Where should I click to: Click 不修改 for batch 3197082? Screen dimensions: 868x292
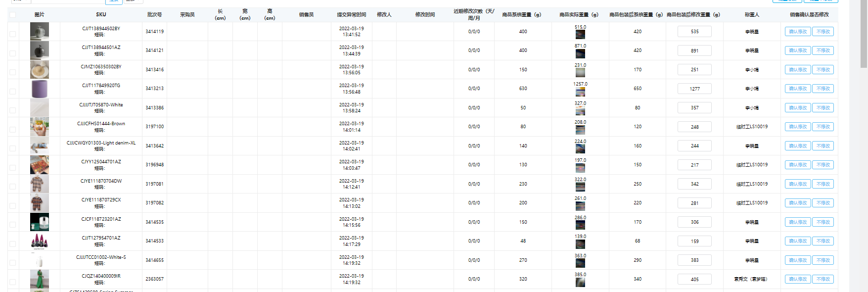pos(823,203)
